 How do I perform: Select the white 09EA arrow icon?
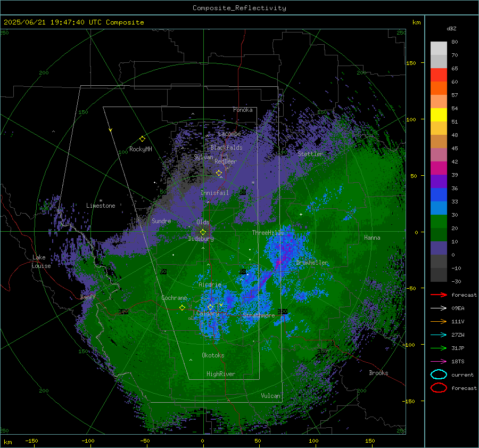439,308
